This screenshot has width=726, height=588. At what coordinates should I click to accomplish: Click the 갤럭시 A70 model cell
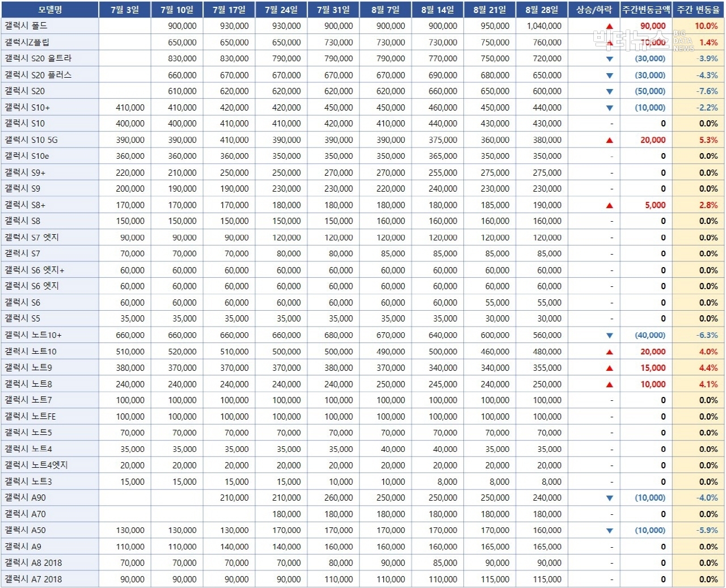tap(50, 514)
